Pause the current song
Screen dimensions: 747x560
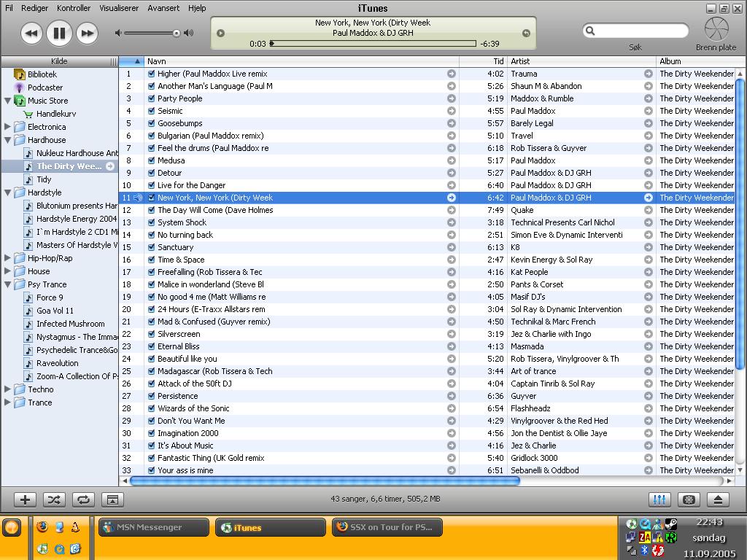pyautogui.click(x=59, y=34)
